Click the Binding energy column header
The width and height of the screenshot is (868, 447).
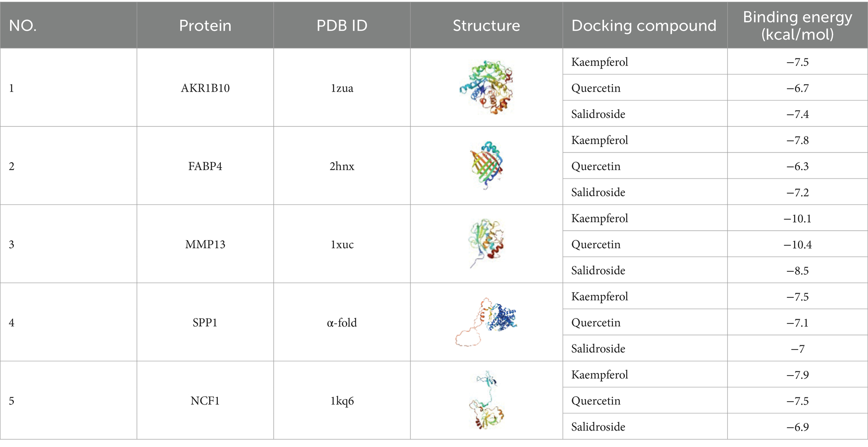point(797,25)
